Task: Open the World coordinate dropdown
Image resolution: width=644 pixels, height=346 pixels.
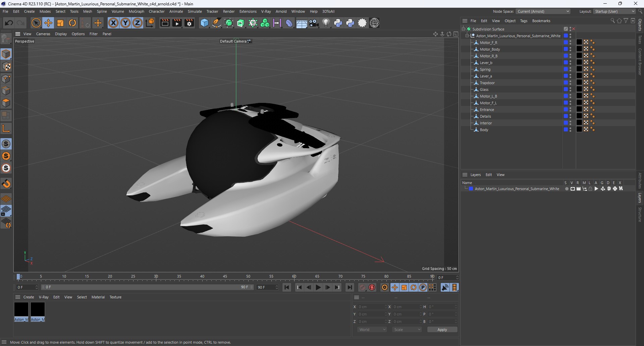Action: click(x=372, y=330)
